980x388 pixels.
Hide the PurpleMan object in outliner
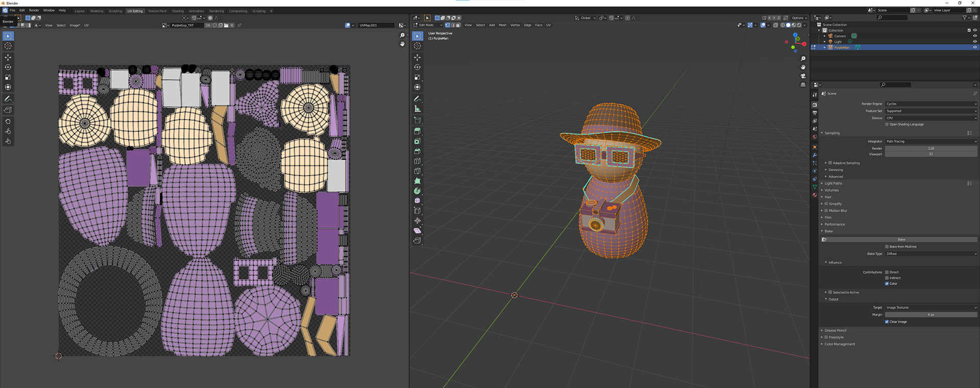(x=975, y=47)
